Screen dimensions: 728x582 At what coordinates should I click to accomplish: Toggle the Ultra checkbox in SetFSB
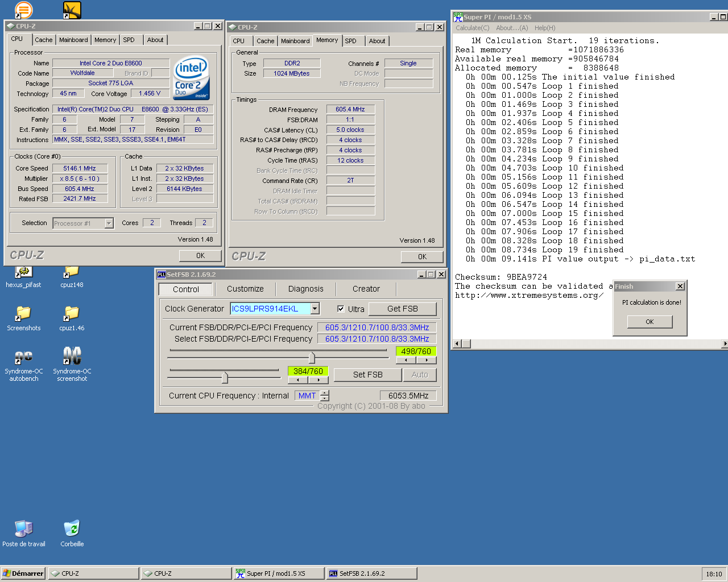tap(341, 309)
